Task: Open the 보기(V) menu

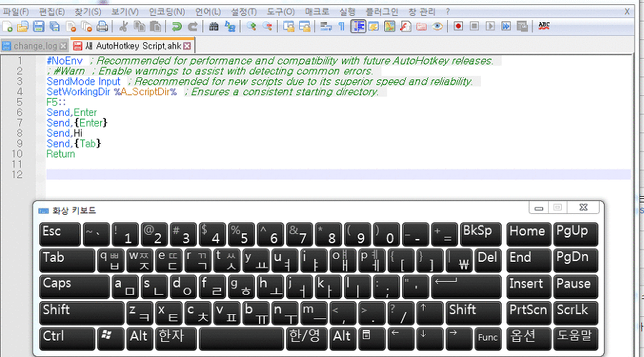Action: [x=125, y=11]
